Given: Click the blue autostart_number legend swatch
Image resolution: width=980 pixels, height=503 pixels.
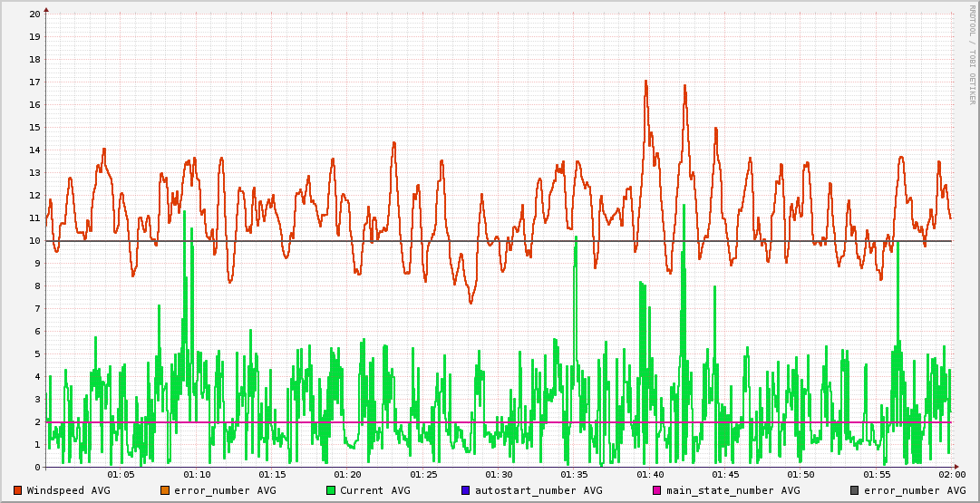Looking at the screenshot, I should 465,490.
